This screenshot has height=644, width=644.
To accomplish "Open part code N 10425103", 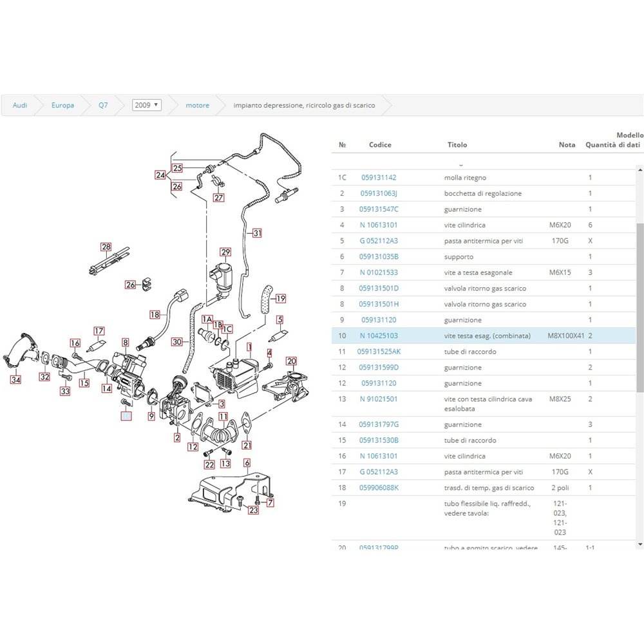I will click(379, 336).
